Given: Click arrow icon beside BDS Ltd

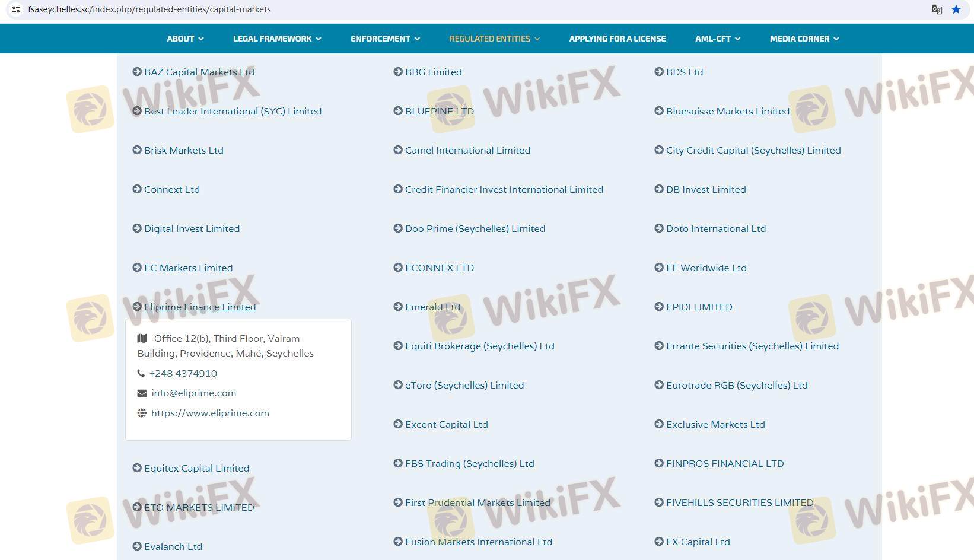Looking at the screenshot, I should tap(659, 72).
